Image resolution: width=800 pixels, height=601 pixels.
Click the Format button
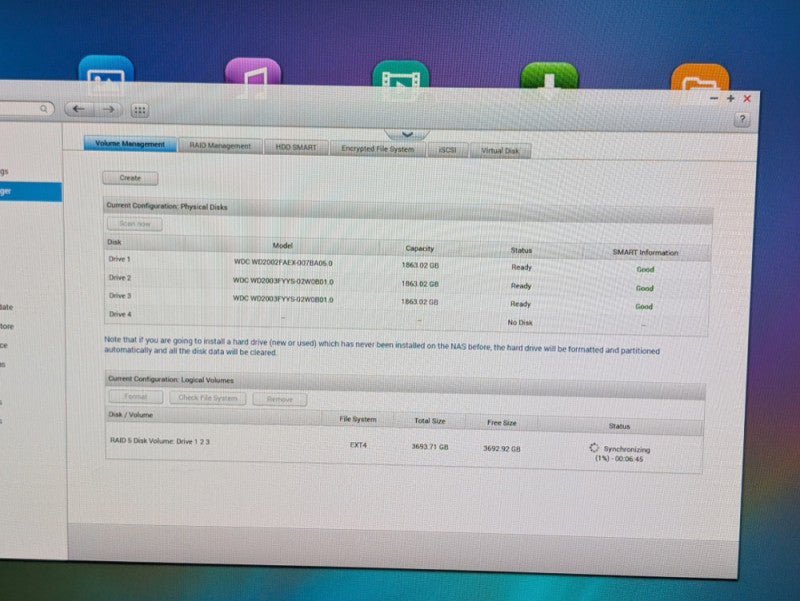point(135,396)
